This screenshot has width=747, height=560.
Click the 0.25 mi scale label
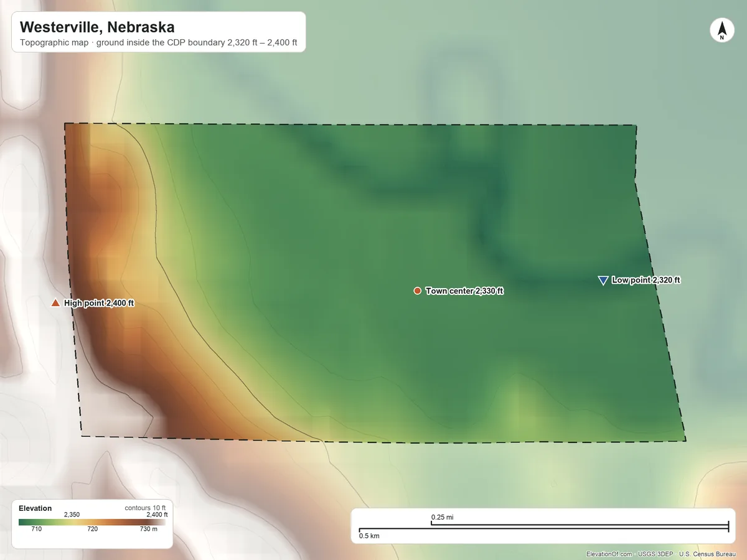[x=442, y=517]
